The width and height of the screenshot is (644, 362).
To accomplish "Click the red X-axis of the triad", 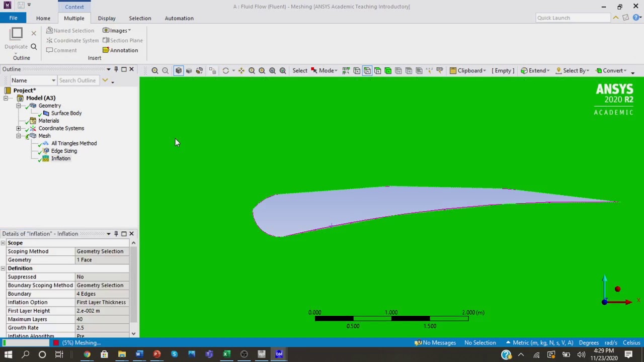I will pos(619,302).
